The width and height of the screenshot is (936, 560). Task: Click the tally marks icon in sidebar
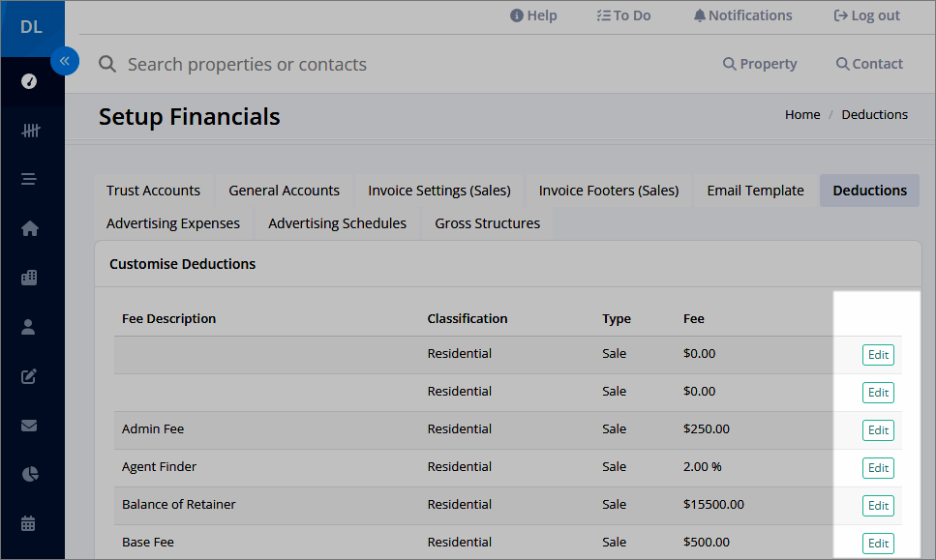click(x=30, y=130)
